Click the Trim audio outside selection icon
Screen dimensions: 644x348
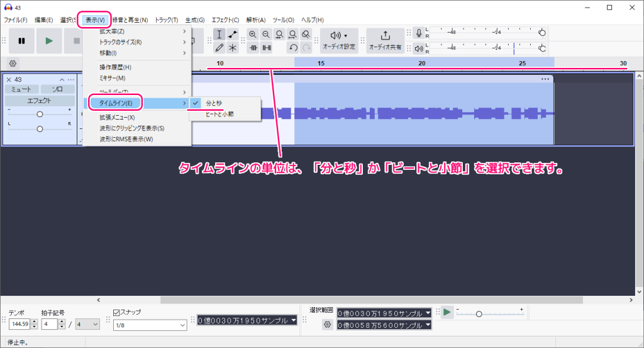click(253, 48)
